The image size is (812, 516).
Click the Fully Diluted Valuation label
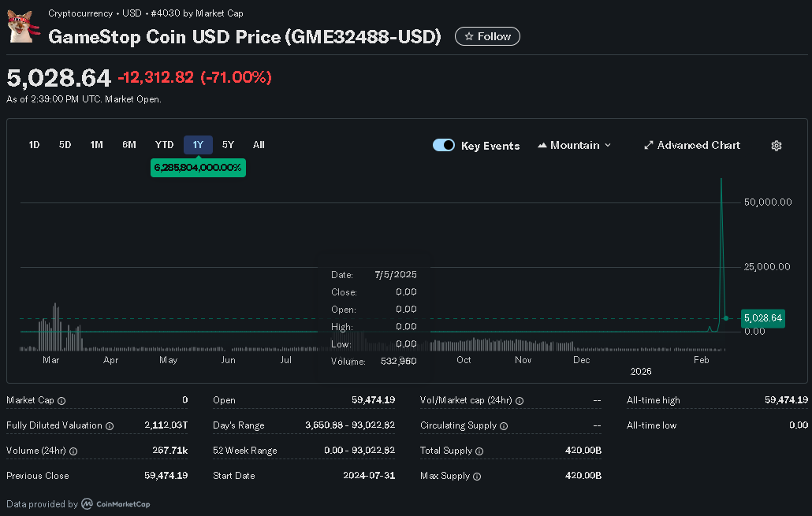point(54,425)
